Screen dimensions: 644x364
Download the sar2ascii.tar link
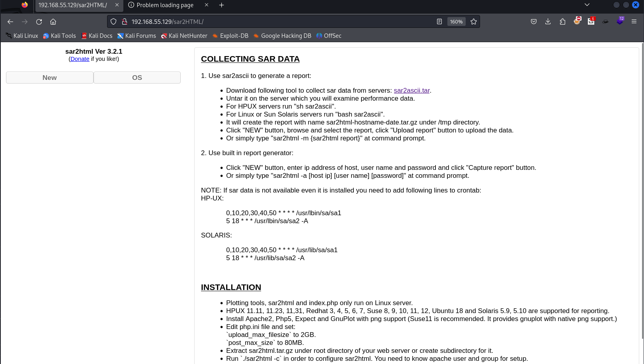[x=412, y=91]
